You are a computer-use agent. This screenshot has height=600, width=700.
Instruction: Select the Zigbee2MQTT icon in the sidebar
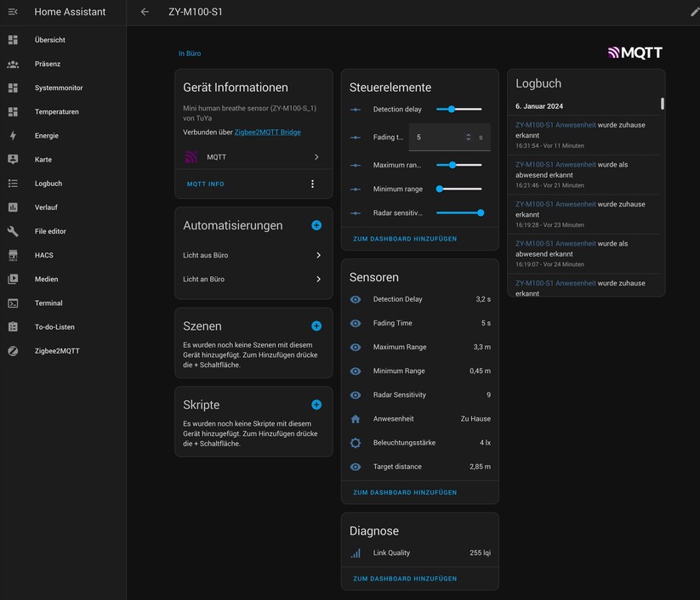pos(12,350)
